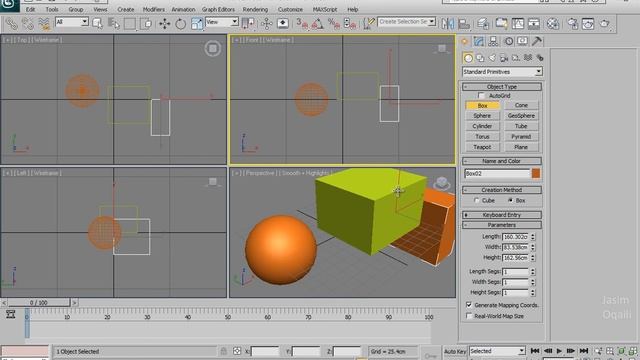Viewport: 640px width, 360px height.
Task: Open the Rendering menu
Action: tap(255, 9)
